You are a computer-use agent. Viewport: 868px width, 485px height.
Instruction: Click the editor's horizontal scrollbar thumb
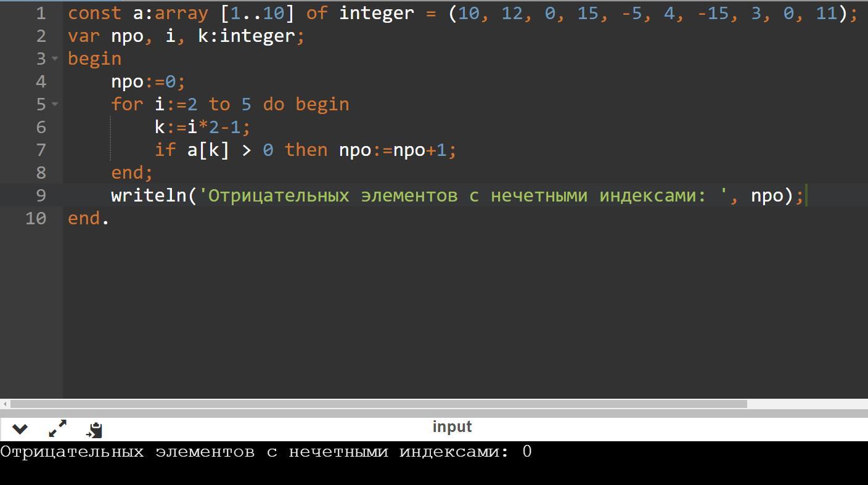(379, 404)
